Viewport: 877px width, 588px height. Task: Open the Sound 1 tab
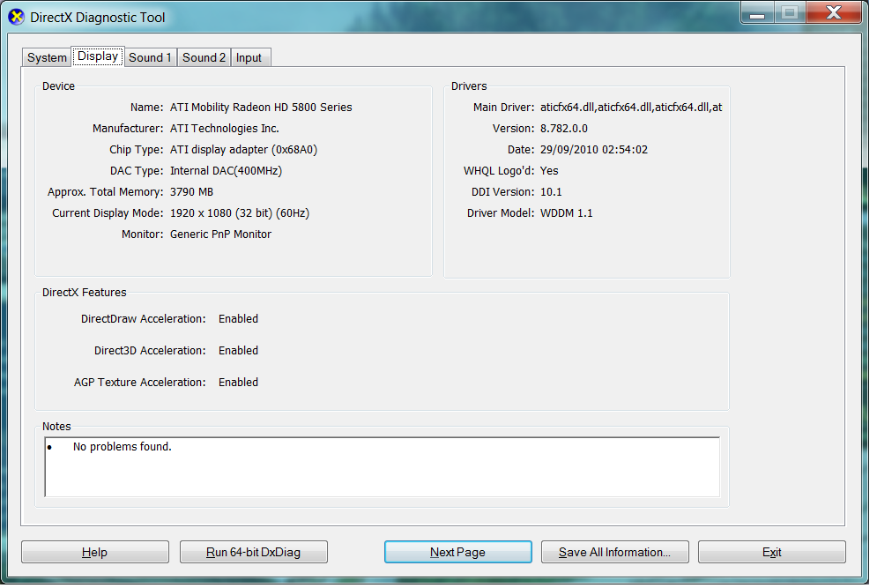click(x=150, y=57)
